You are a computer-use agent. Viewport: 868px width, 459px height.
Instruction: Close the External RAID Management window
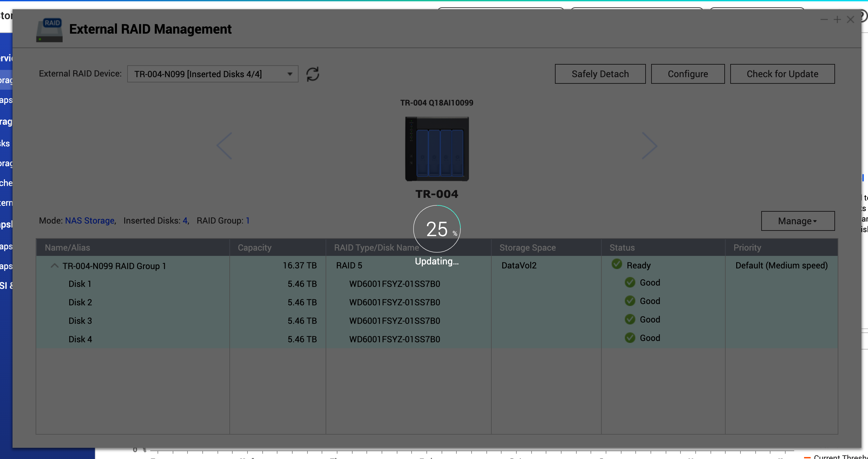(851, 19)
